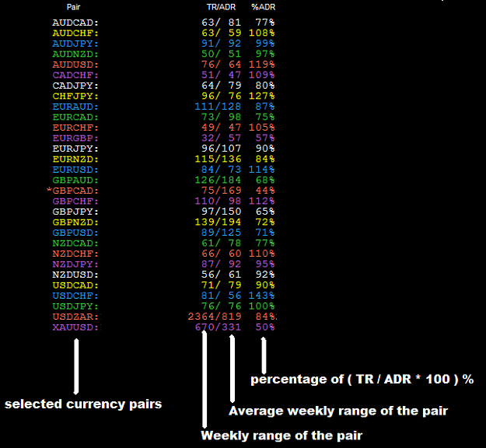This screenshot has height=448, width=486.
Task: Click the %ADR column header
Action: point(263,7)
